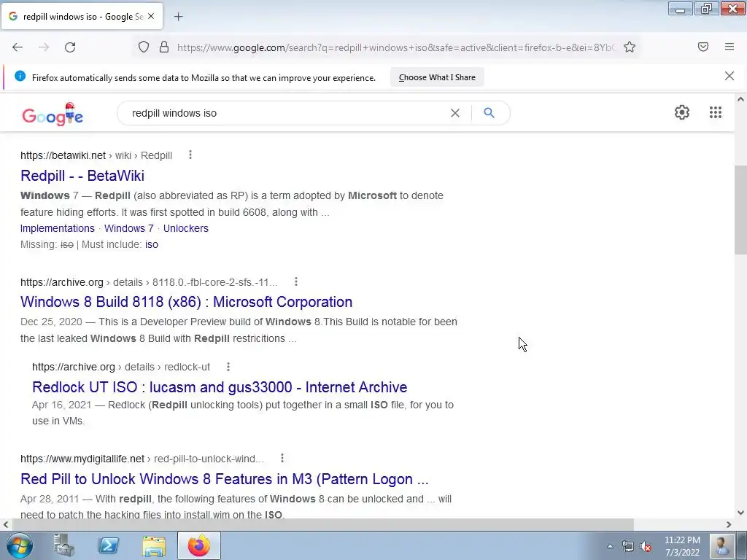Reload the page with the refresh icon

[70, 47]
